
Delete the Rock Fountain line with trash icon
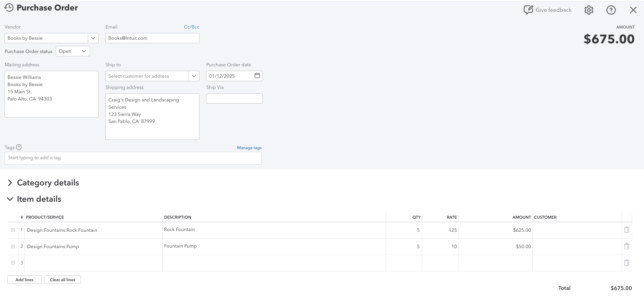627,230
